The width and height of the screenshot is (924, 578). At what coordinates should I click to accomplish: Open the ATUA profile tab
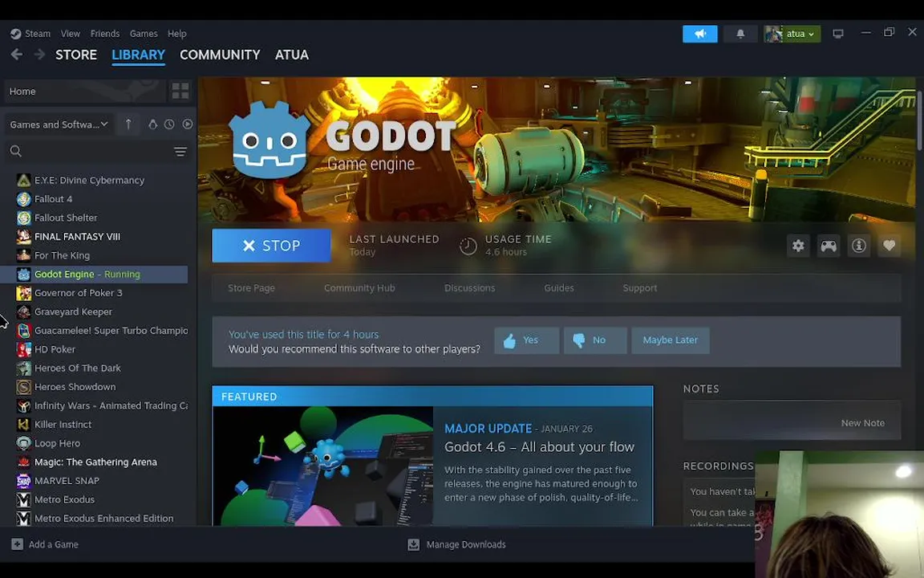(x=292, y=55)
